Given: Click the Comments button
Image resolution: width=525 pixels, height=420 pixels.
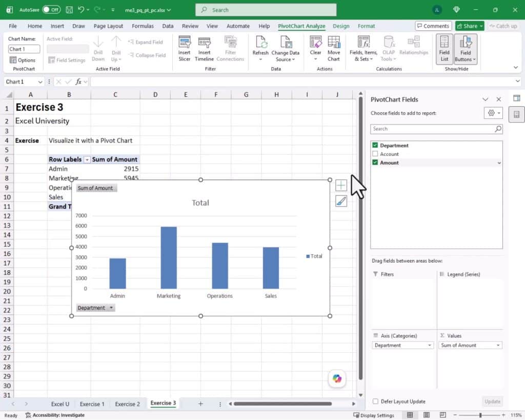Looking at the screenshot, I should coord(433,26).
